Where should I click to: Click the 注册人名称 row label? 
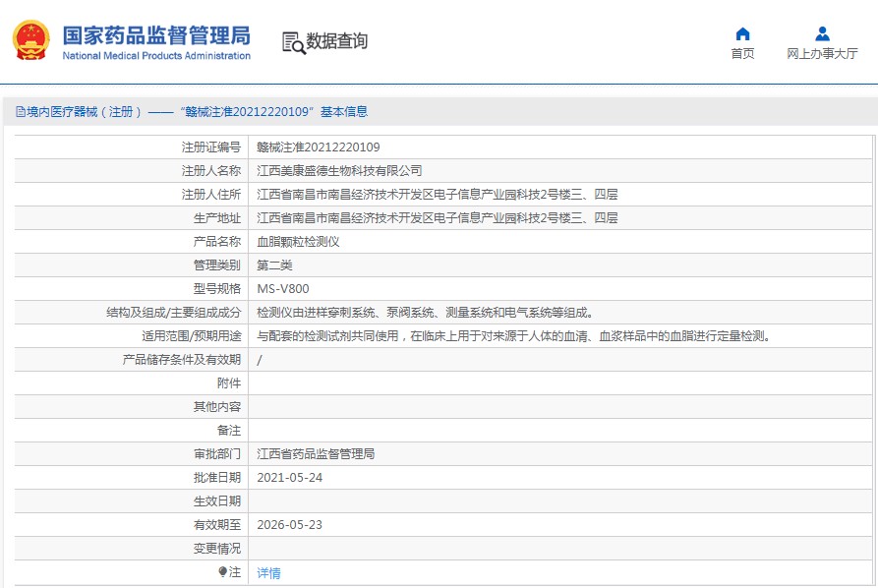[x=211, y=171]
